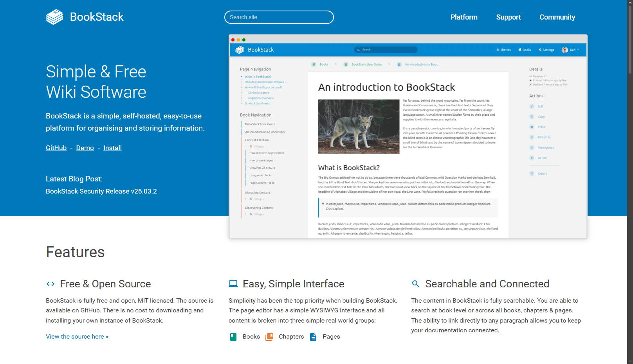Read the BookStack Security Release v26.03.2 post
Screen dimensions: 633x364
101,191
